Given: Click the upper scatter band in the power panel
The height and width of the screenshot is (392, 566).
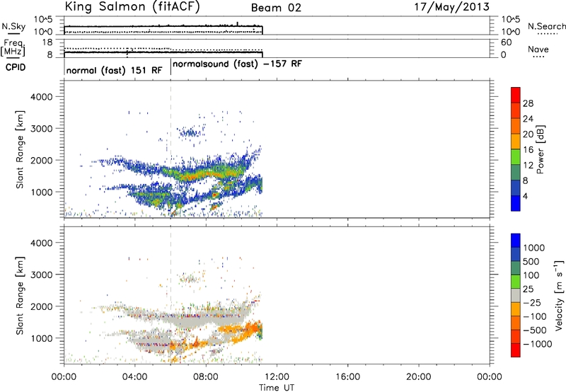Looking at the screenshot, I should point(180,170).
